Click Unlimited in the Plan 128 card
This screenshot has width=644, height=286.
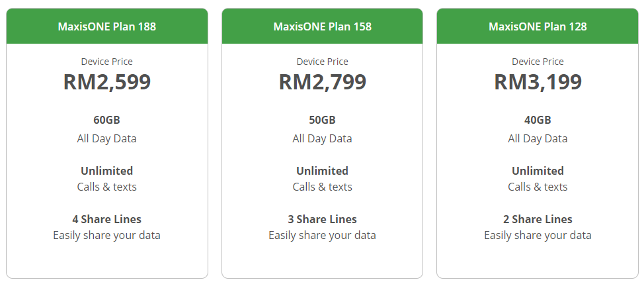tap(538, 171)
